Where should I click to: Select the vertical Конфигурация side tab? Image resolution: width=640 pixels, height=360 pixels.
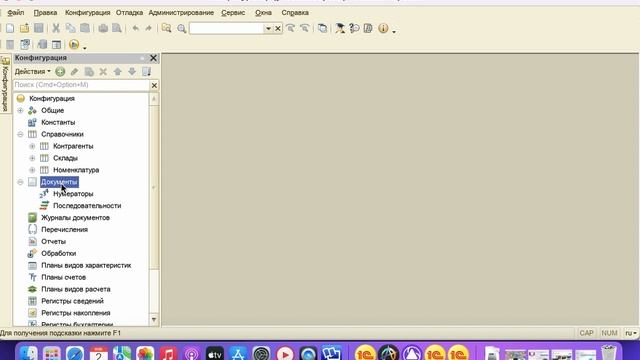[x=5, y=85]
